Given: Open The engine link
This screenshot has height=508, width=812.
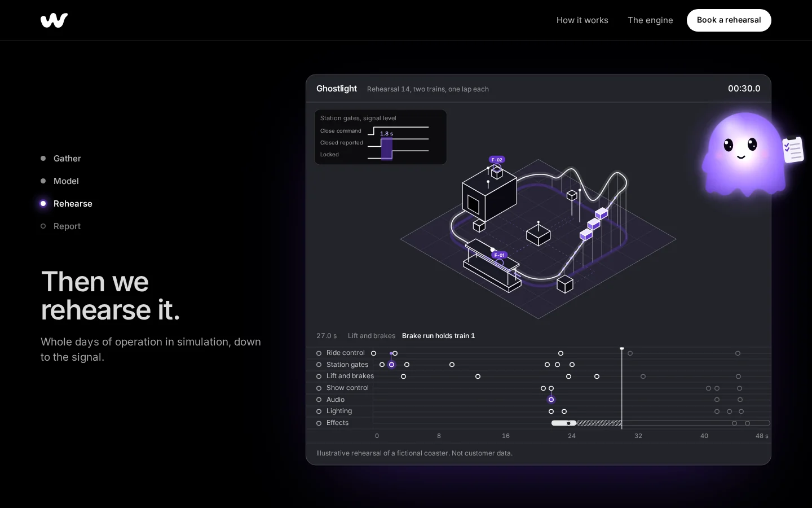Looking at the screenshot, I should 650,20.
